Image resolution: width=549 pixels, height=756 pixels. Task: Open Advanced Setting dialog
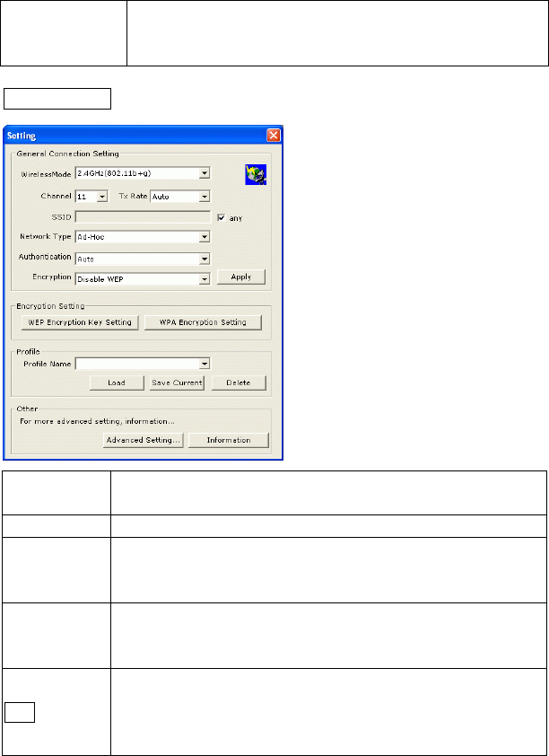coord(143,440)
